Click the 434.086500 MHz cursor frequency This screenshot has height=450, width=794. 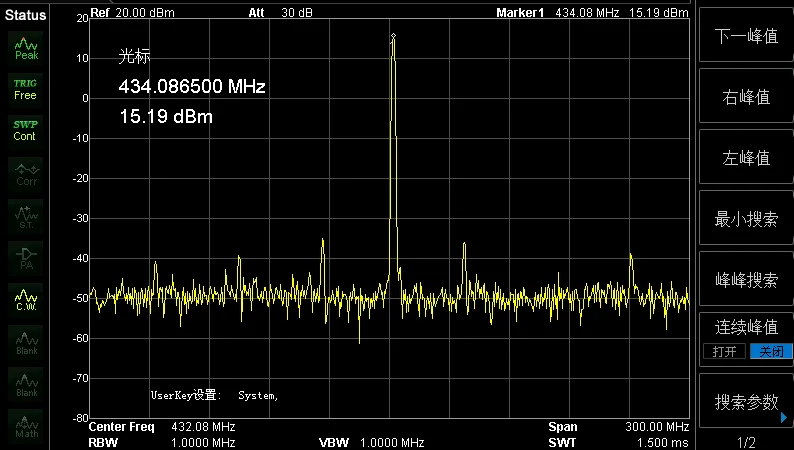pyautogui.click(x=192, y=87)
